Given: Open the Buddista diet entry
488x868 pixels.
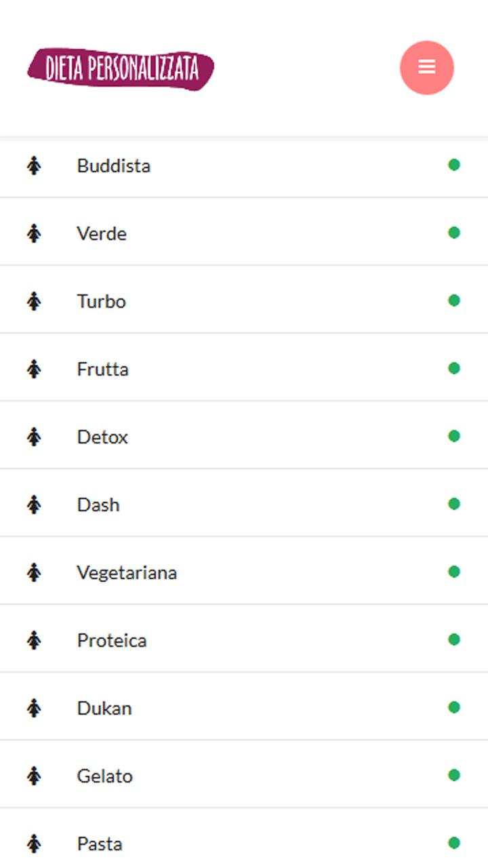Looking at the screenshot, I should (113, 165).
